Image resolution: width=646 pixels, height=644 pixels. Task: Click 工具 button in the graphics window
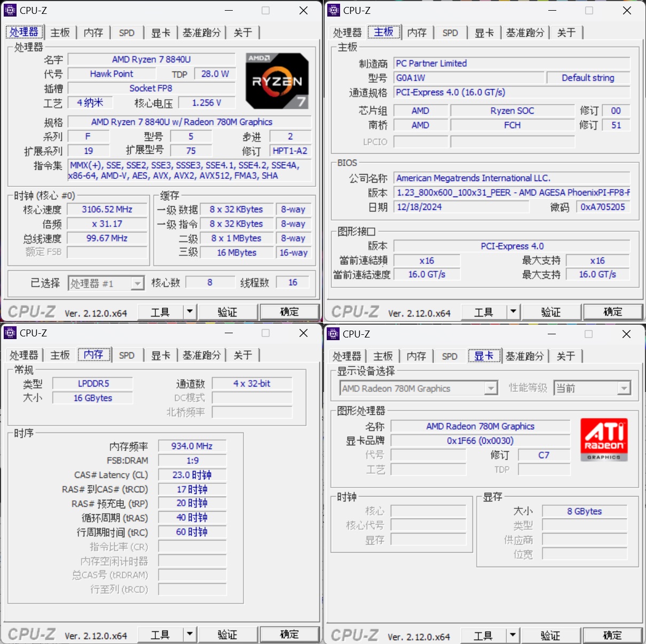click(x=484, y=635)
